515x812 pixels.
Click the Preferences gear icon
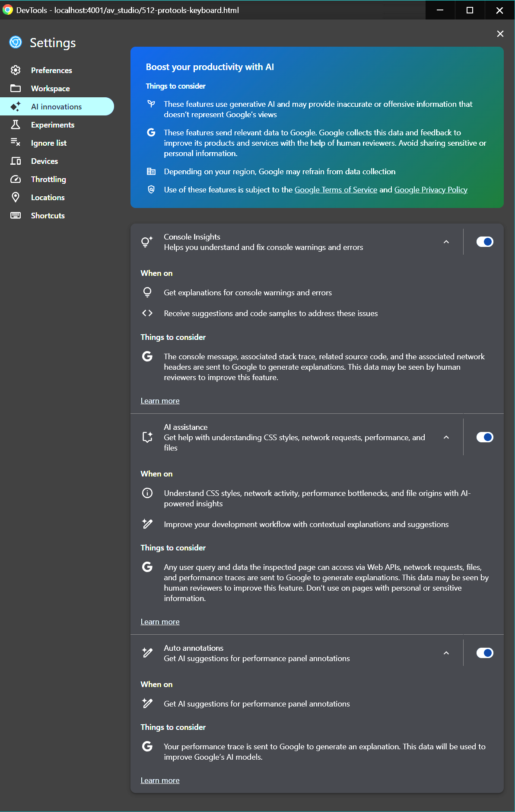[16, 70]
